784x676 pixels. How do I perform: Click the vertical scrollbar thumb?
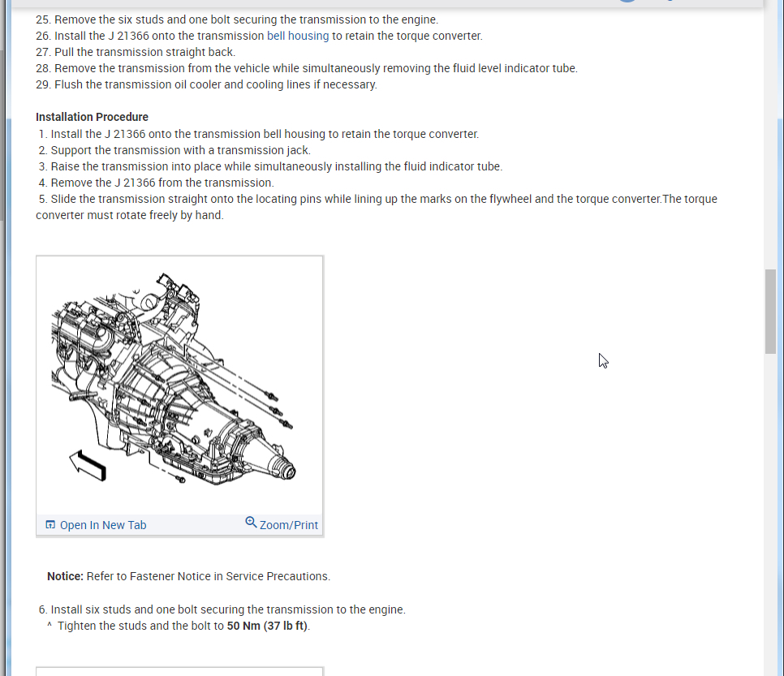pos(770,312)
